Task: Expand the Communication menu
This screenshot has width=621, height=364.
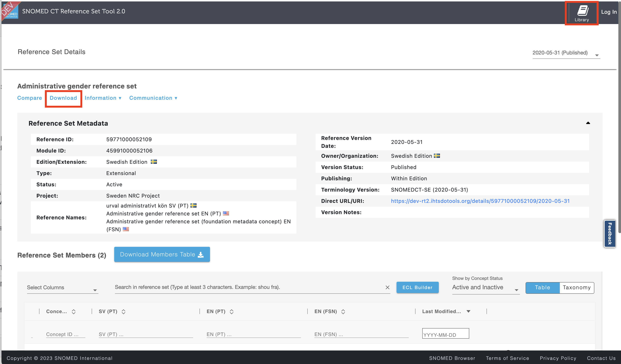Action: coord(153,98)
